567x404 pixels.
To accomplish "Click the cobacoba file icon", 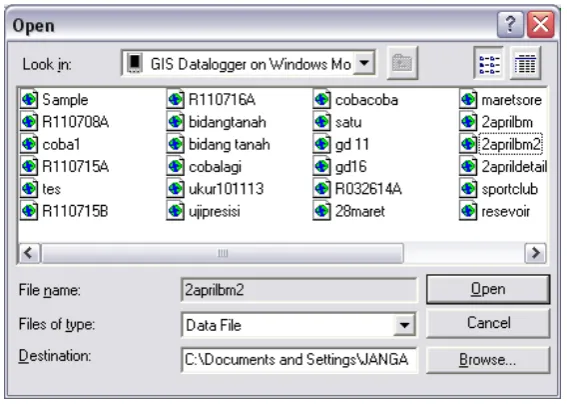I will (322, 99).
